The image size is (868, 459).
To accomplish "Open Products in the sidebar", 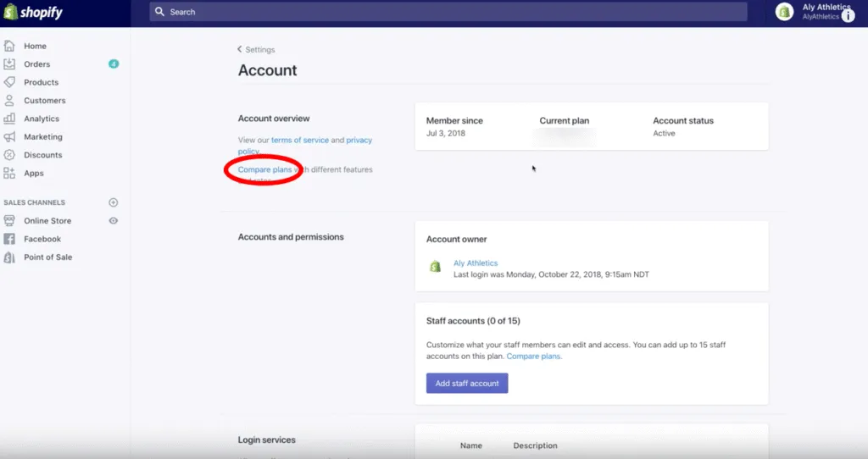I will pyautogui.click(x=41, y=82).
